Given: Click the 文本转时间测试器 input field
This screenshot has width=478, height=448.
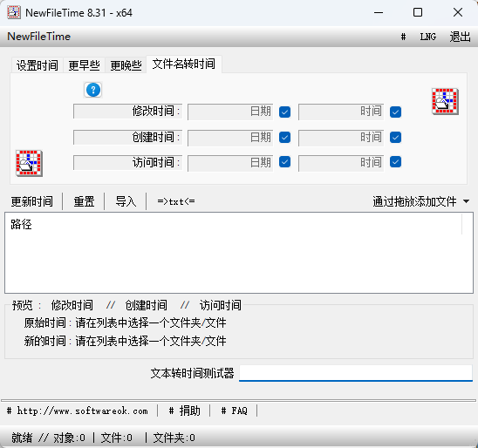Looking at the screenshot, I should click(356, 373).
